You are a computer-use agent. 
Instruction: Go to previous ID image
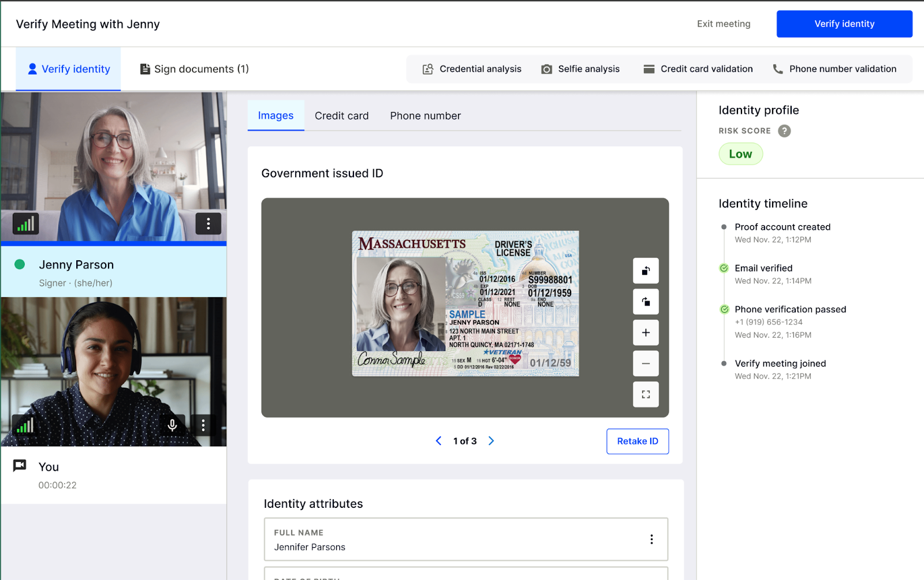(x=438, y=441)
